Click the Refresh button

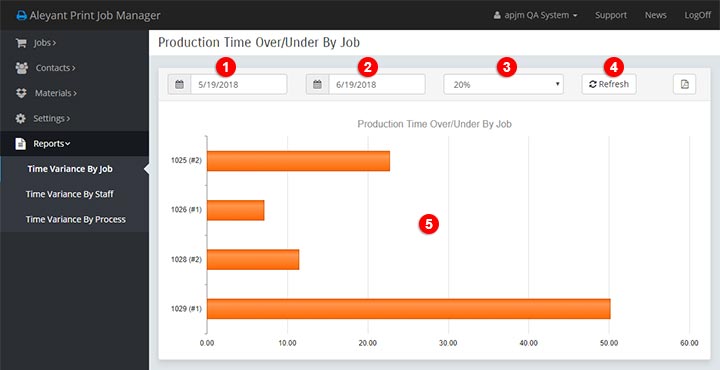click(x=609, y=84)
